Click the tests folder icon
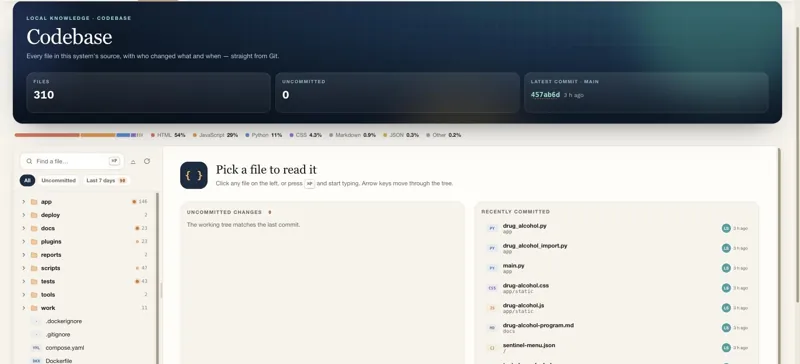800x364 pixels. [34, 281]
